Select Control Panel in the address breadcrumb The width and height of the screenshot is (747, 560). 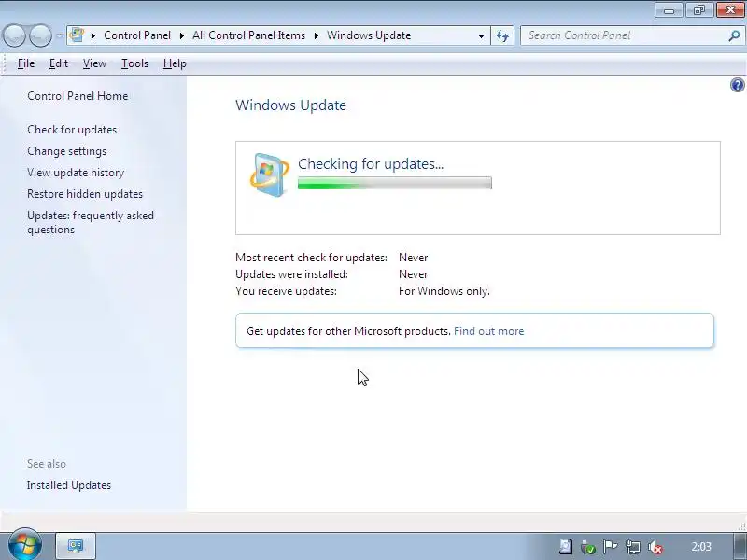tap(137, 35)
